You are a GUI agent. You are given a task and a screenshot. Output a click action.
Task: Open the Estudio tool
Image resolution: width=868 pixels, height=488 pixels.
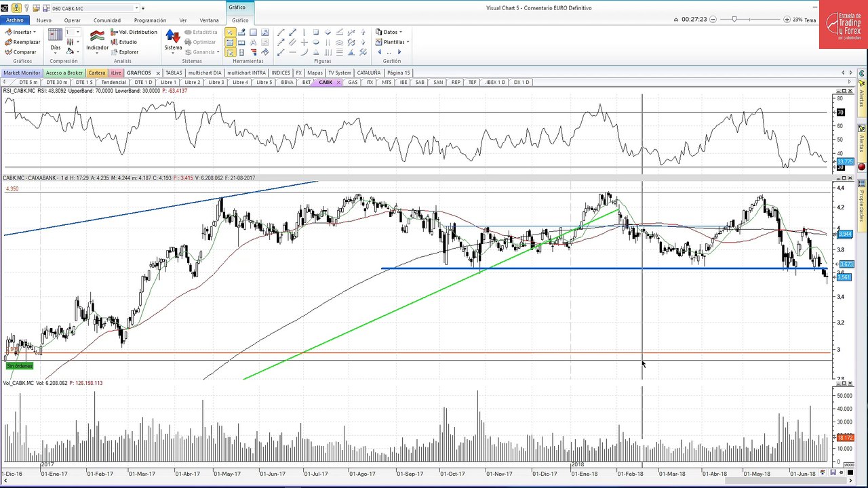coord(123,42)
